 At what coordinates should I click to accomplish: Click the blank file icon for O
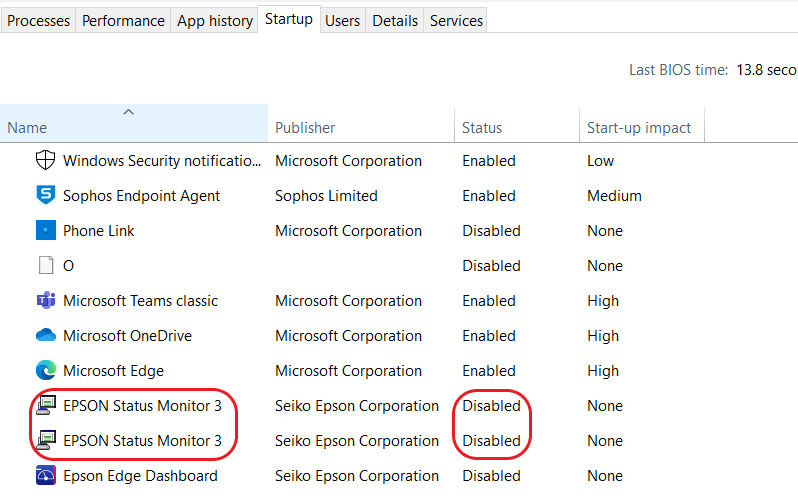(x=45, y=266)
